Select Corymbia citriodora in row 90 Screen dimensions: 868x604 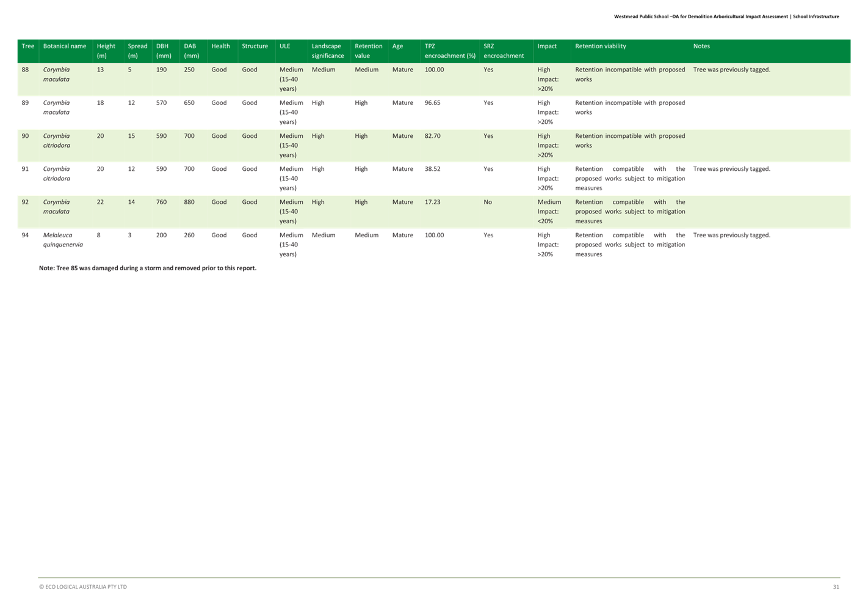coord(56,141)
